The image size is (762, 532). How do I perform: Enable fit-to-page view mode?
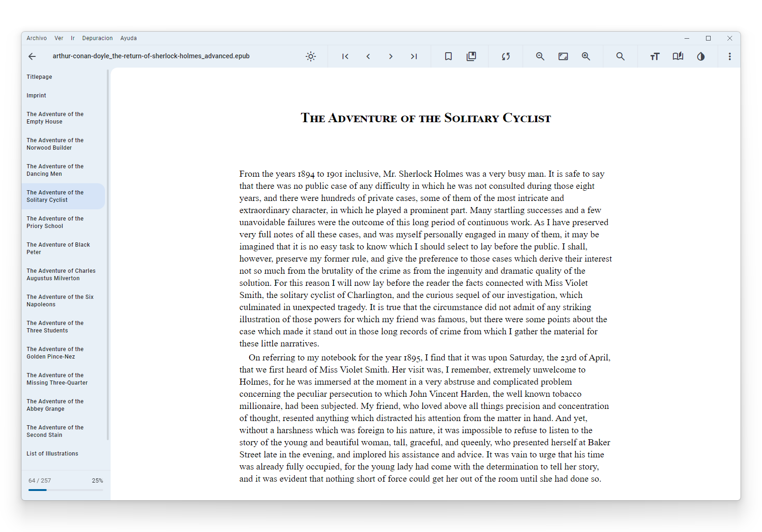[x=563, y=56]
